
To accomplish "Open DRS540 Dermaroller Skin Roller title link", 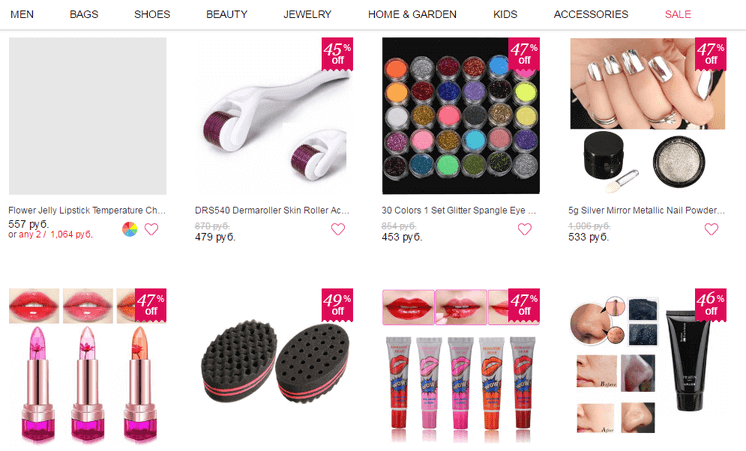I will [x=272, y=210].
